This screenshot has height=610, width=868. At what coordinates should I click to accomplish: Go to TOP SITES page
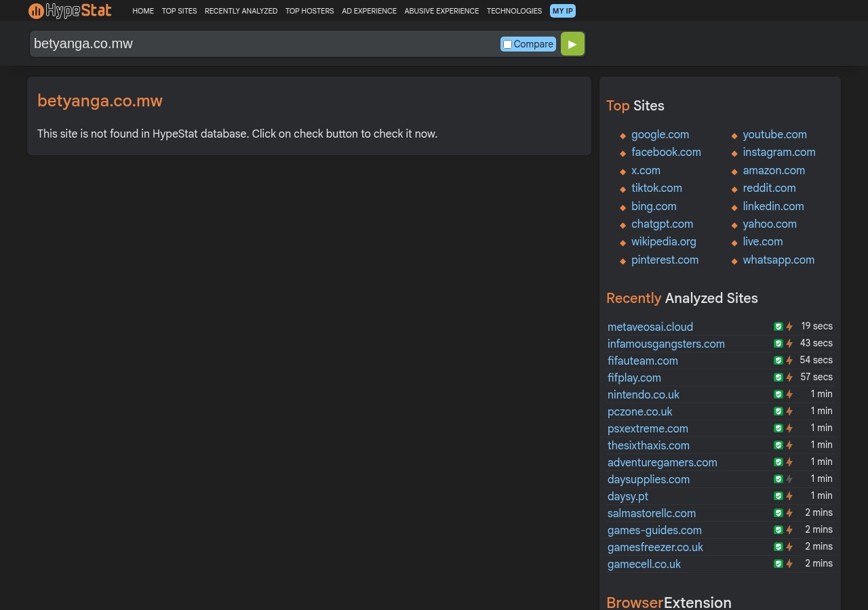coord(179,11)
